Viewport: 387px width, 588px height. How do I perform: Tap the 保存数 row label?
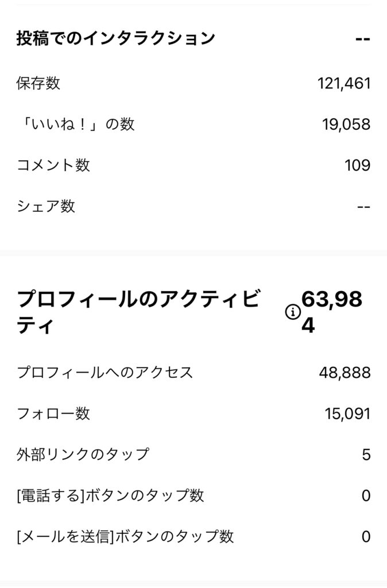[x=38, y=83]
